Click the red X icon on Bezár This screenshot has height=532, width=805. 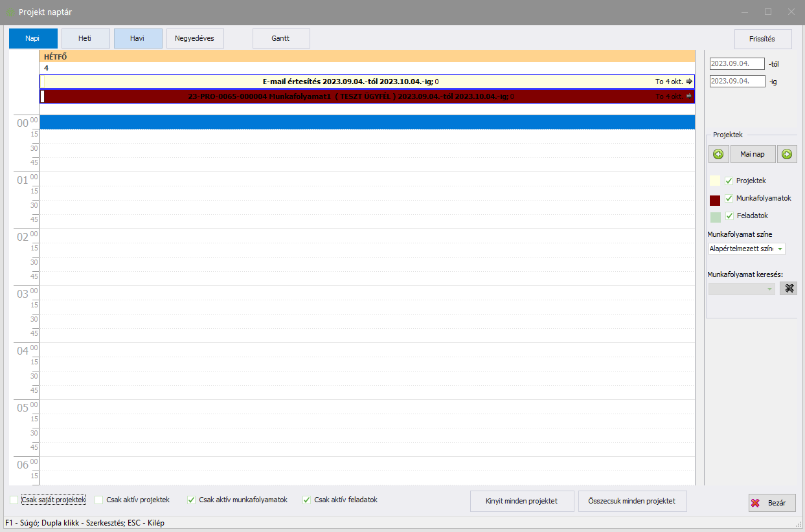[755, 503]
